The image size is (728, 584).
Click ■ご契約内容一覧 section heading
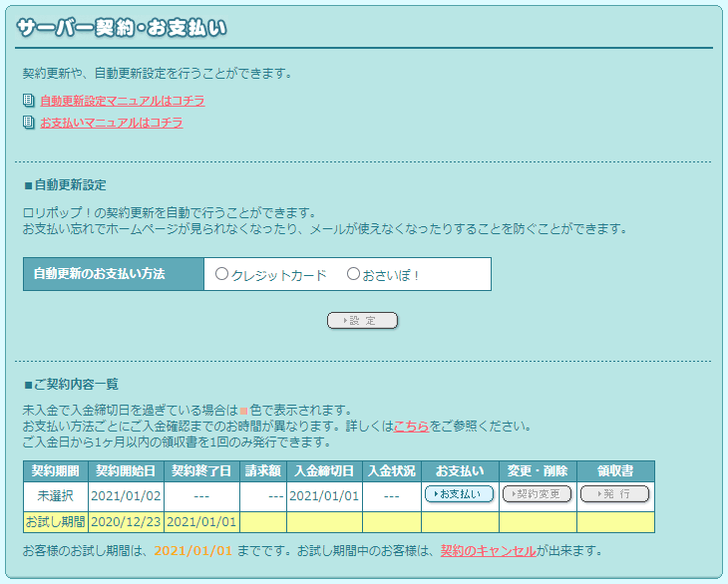pyautogui.click(x=72, y=384)
